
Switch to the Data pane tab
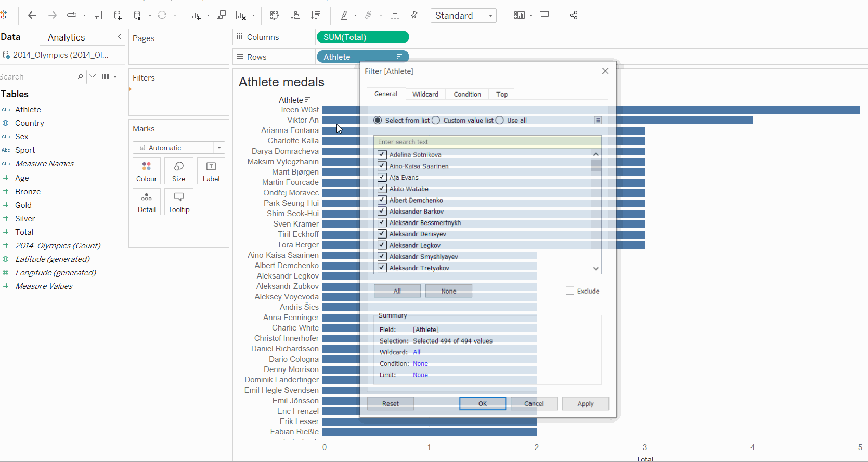point(10,37)
